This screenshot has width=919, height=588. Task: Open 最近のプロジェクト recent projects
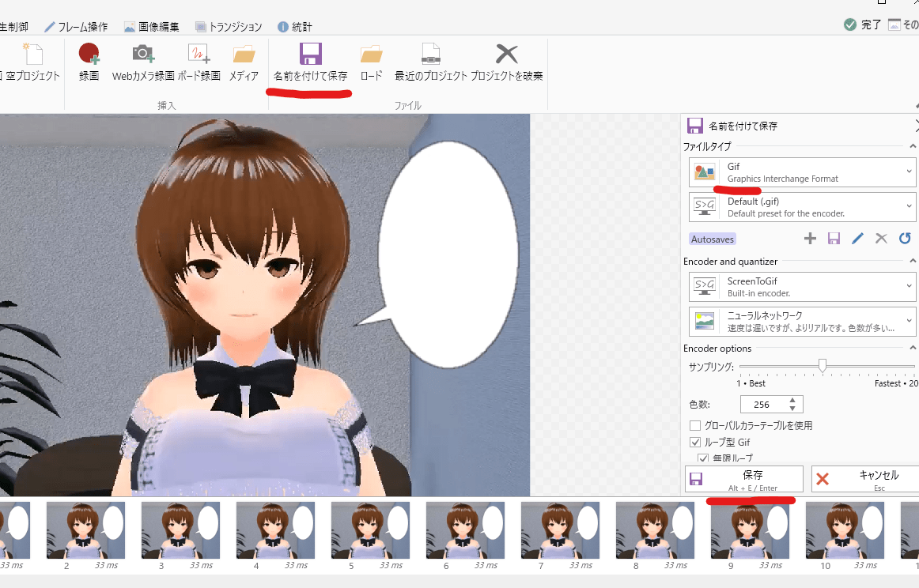click(x=429, y=62)
